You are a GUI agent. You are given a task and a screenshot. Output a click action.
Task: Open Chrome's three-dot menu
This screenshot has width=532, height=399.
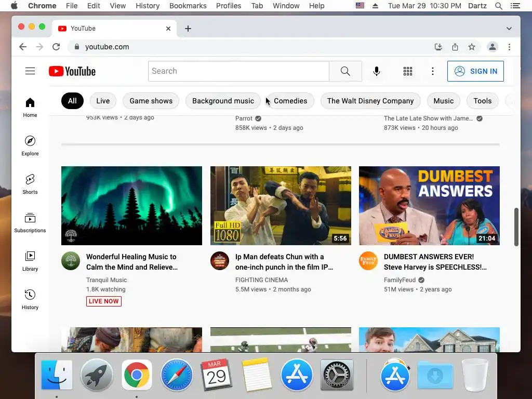(509, 47)
